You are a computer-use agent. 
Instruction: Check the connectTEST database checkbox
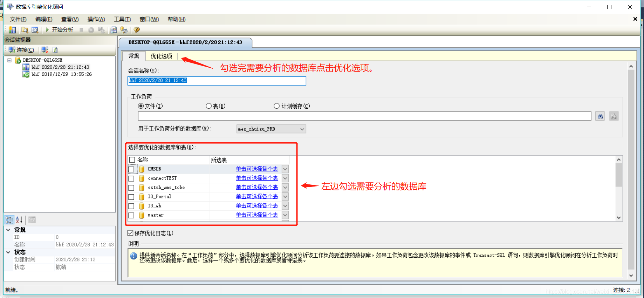(131, 178)
